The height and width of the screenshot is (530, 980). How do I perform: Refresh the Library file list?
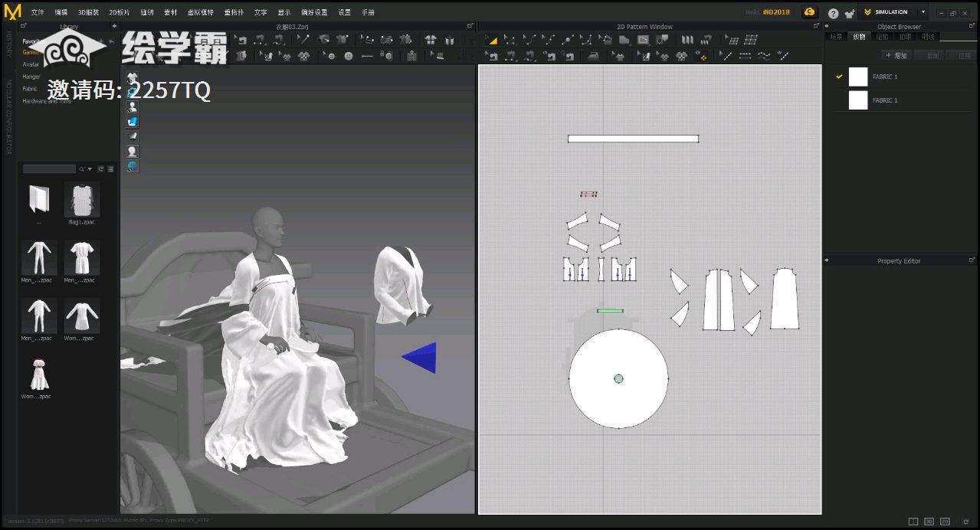(101, 169)
